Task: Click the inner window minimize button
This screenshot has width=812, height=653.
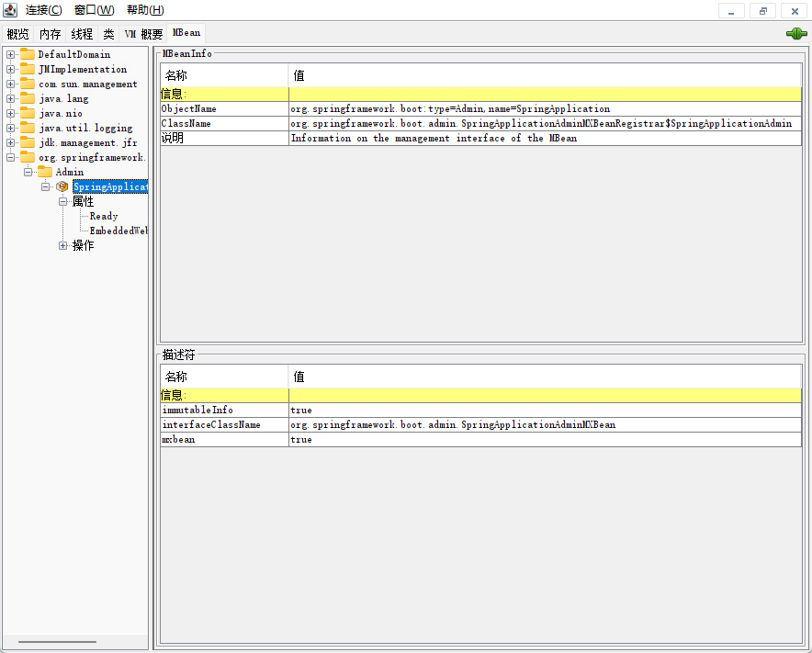Action: click(731, 11)
